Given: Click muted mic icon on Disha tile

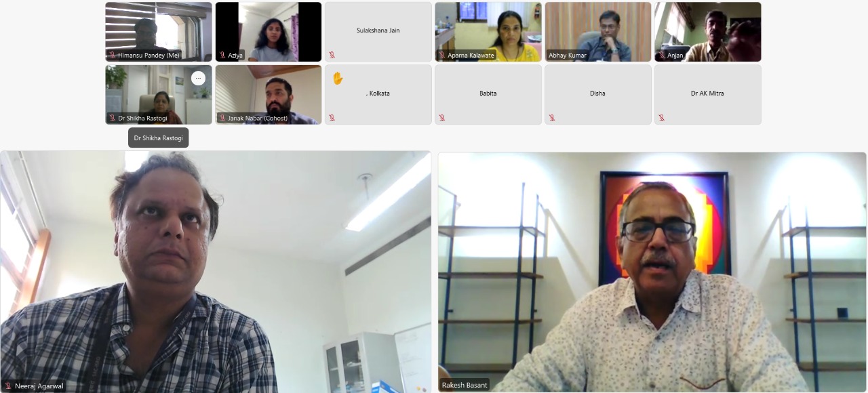Looking at the screenshot, I should [552, 118].
